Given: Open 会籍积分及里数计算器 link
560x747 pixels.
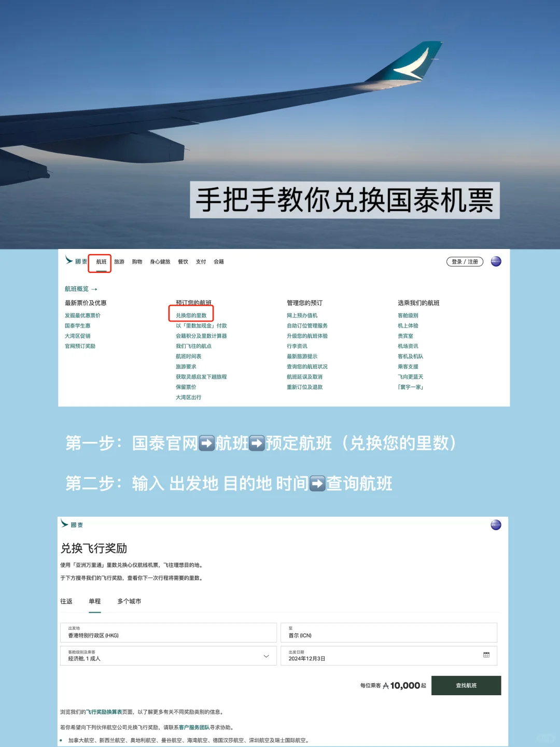Looking at the screenshot, I should click(201, 336).
